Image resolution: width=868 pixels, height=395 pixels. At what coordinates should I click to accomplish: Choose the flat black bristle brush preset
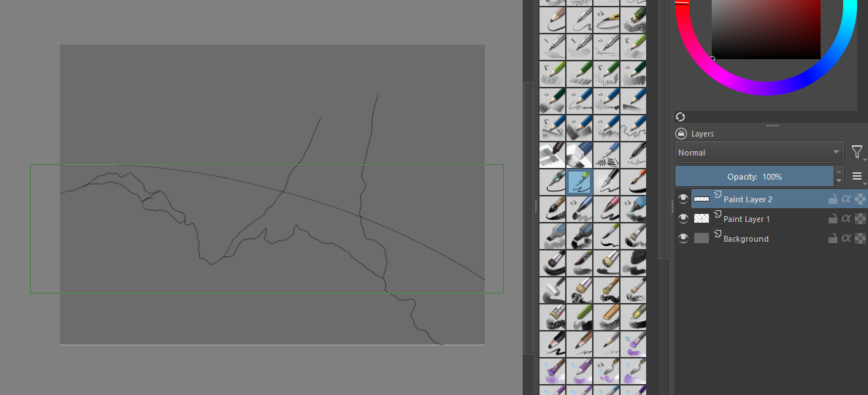point(552,263)
